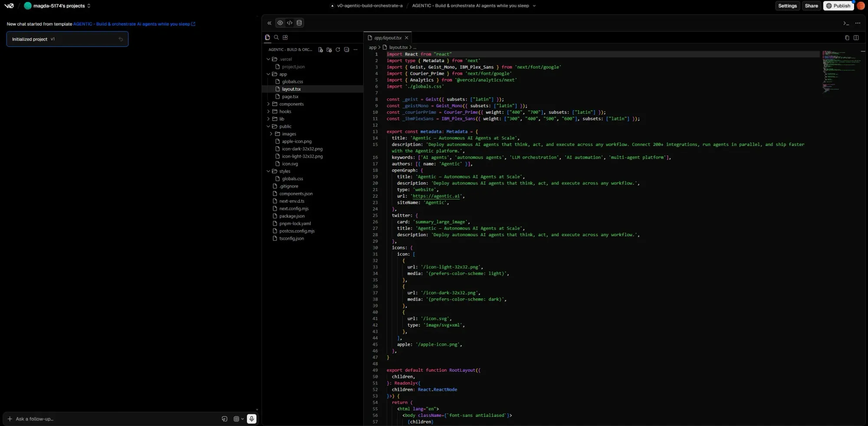The height and width of the screenshot is (426, 868).
Task: Toggle split editor view icon
Action: point(856,38)
